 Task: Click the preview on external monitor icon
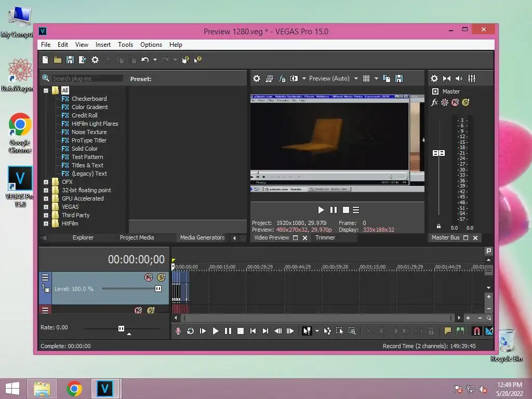tap(269, 79)
